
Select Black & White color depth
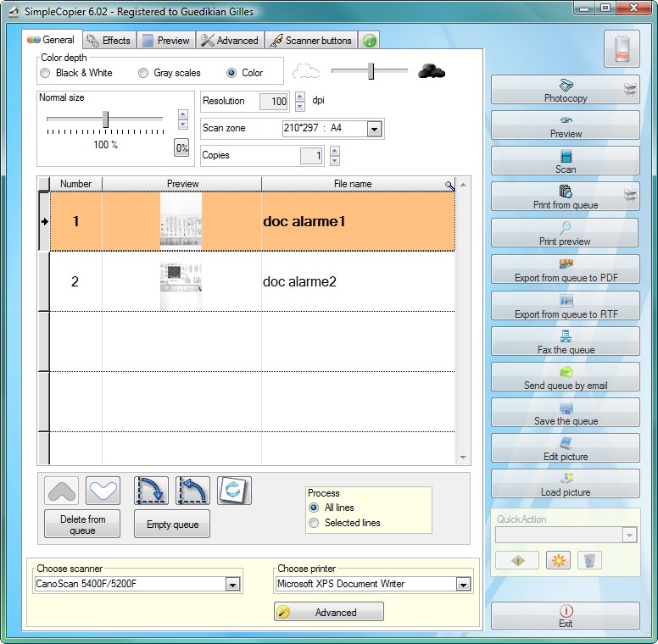coord(45,73)
